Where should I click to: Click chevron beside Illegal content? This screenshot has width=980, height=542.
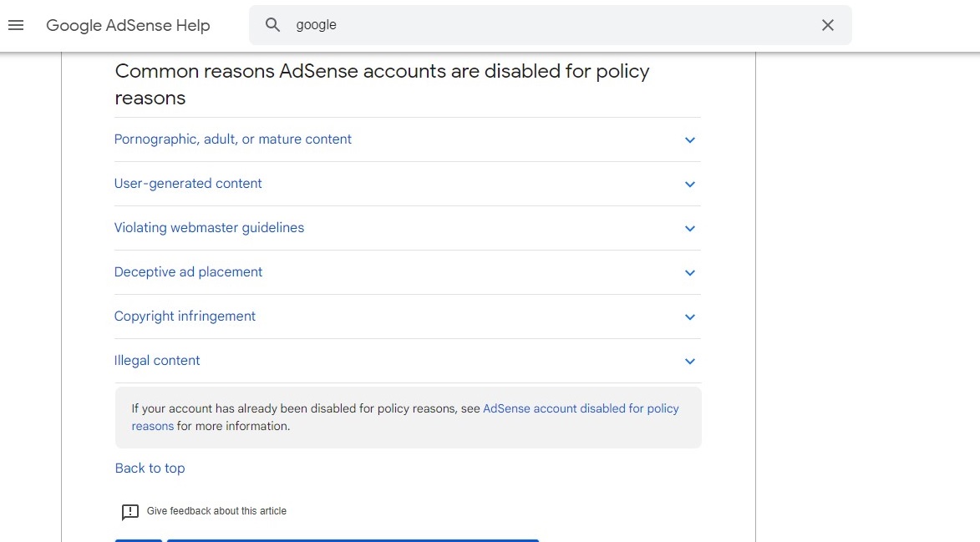(x=690, y=362)
